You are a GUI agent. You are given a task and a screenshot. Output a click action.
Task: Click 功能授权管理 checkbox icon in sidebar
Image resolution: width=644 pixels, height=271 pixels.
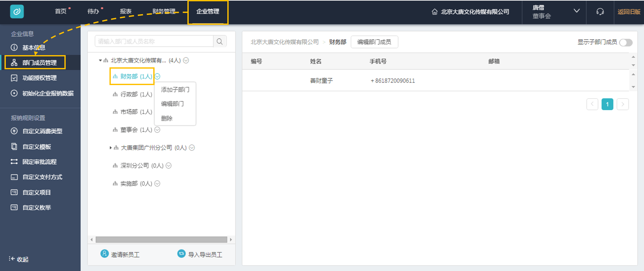click(14, 78)
